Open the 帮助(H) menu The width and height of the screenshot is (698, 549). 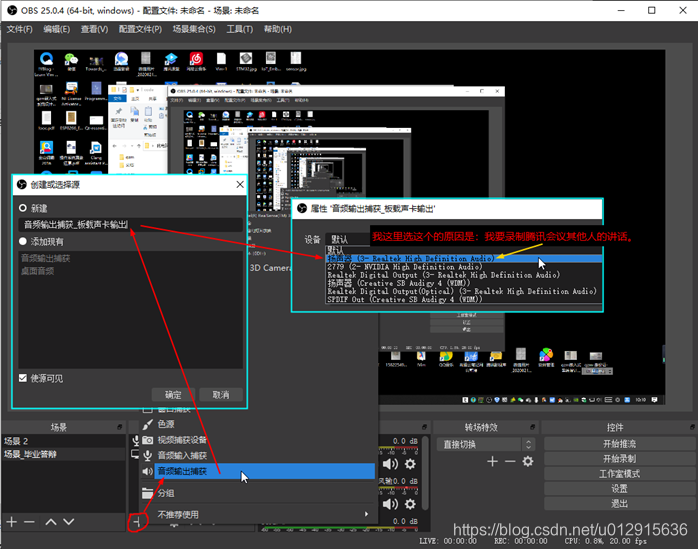(x=277, y=29)
